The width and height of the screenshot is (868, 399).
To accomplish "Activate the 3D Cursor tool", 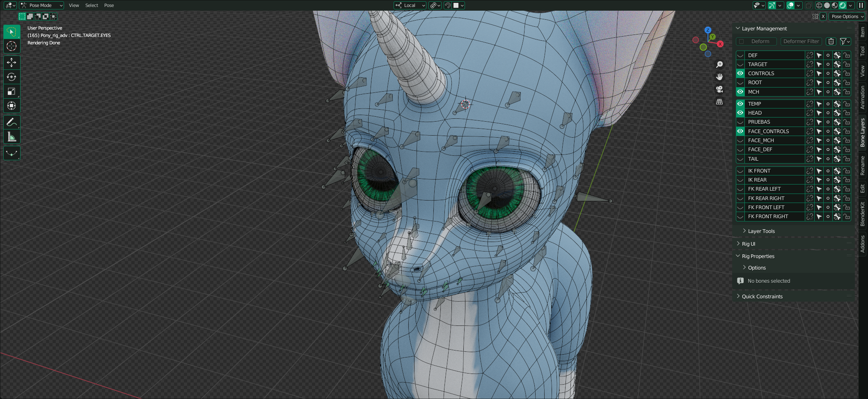I will tap(11, 46).
